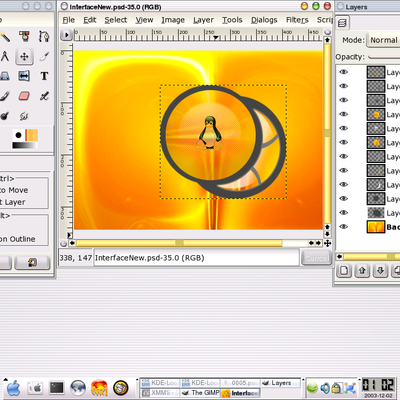The width and height of the screenshot is (400, 400).
Task: Select the Crop scalpel tool
Action: pos(44,56)
